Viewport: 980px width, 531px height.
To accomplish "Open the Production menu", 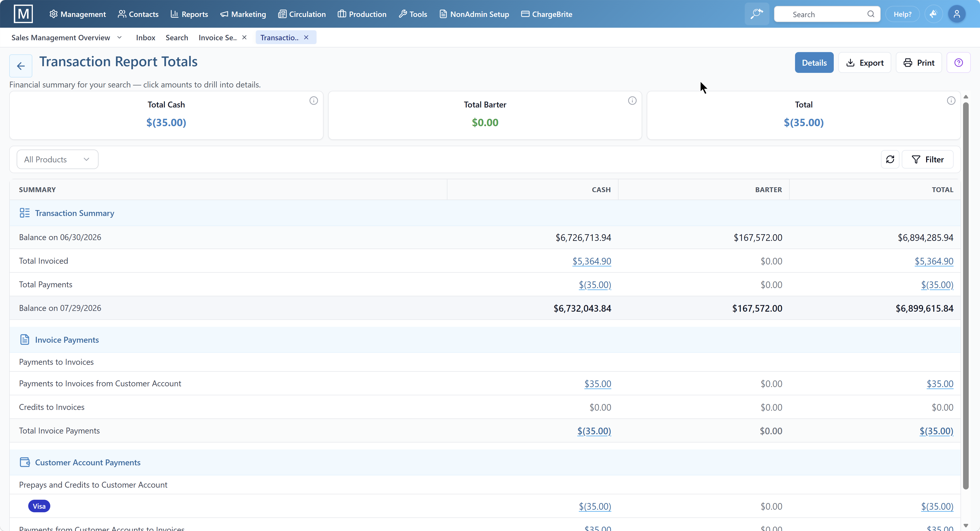I will pos(362,14).
